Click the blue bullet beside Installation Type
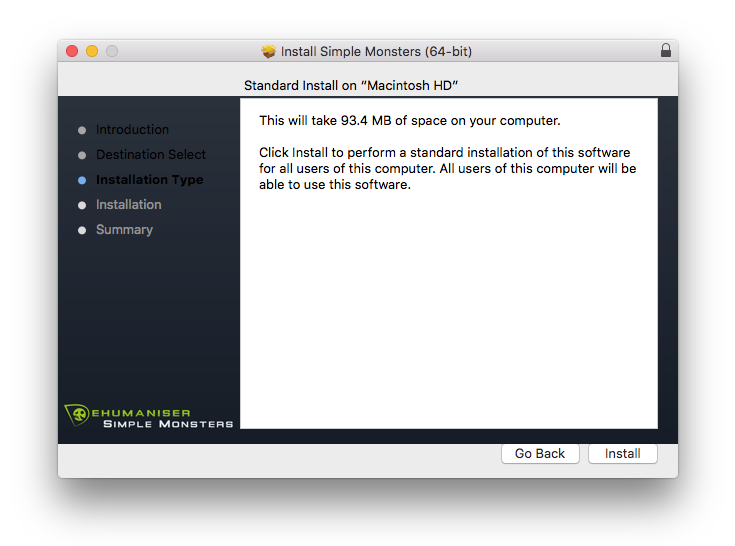 (82, 180)
